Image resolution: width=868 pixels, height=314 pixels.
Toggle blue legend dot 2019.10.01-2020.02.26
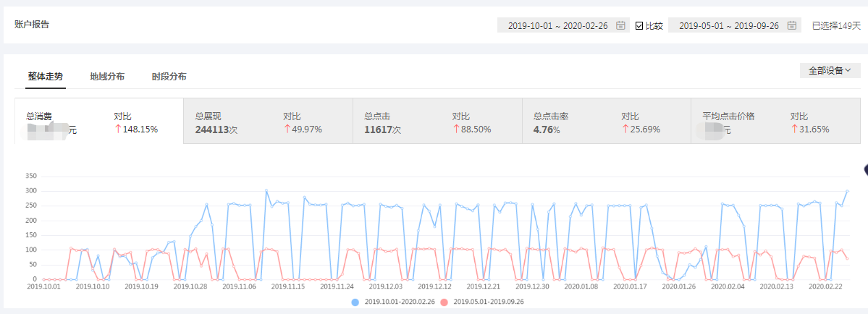pyautogui.click(x=355, y=302)
